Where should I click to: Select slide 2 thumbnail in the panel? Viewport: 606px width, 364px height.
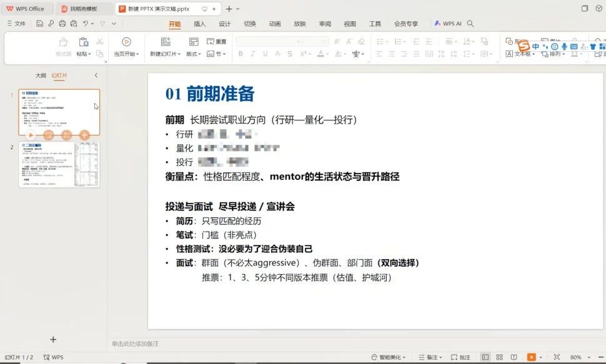[59, 164]
